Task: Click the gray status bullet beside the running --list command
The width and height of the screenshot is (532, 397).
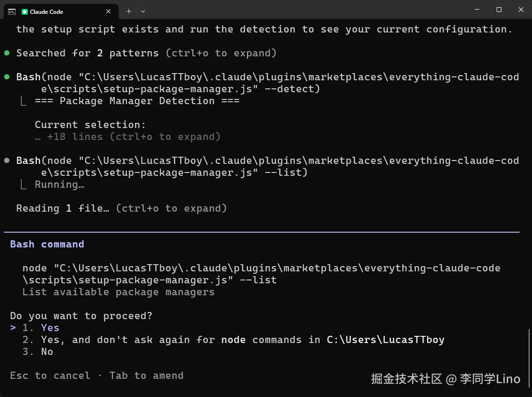Action: 7,161
